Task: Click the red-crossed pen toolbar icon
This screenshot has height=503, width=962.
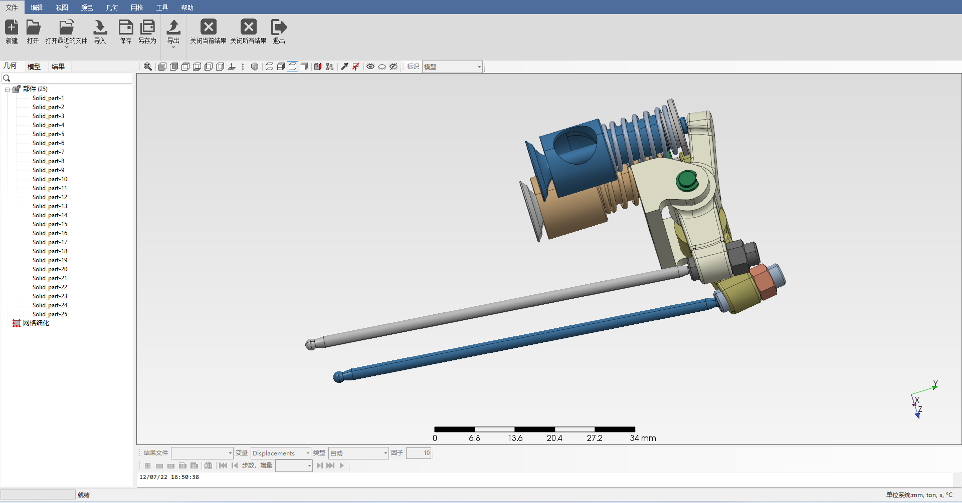Action: [356, 66]
